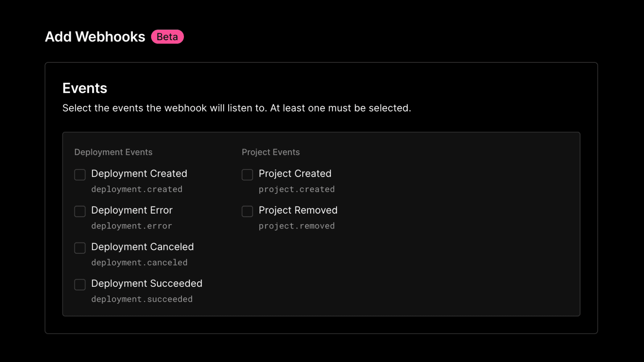Click the "Project Removed" label text
This screenshot has height=362, width=644.
pyautogui.click(x=298, y=210)
